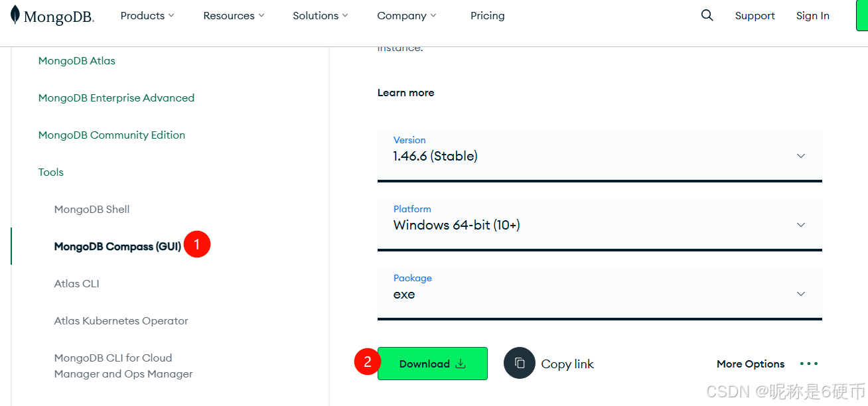Screen dimensions: 868x406
Task: Select the Tools sidebar section
Action: point(51,172)
